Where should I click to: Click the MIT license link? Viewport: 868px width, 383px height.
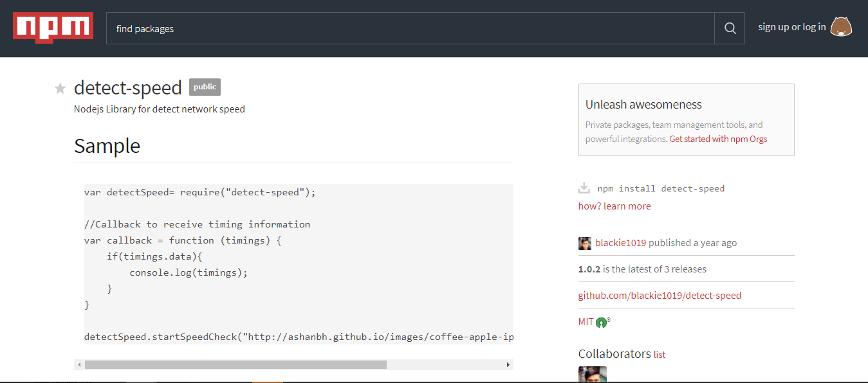tap(586, 322)
